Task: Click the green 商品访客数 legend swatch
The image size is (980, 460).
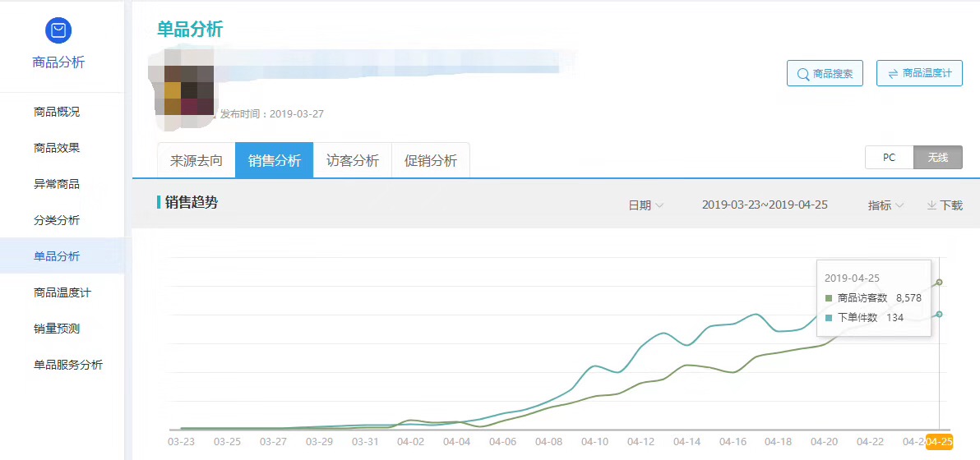Action: [829, 298]
